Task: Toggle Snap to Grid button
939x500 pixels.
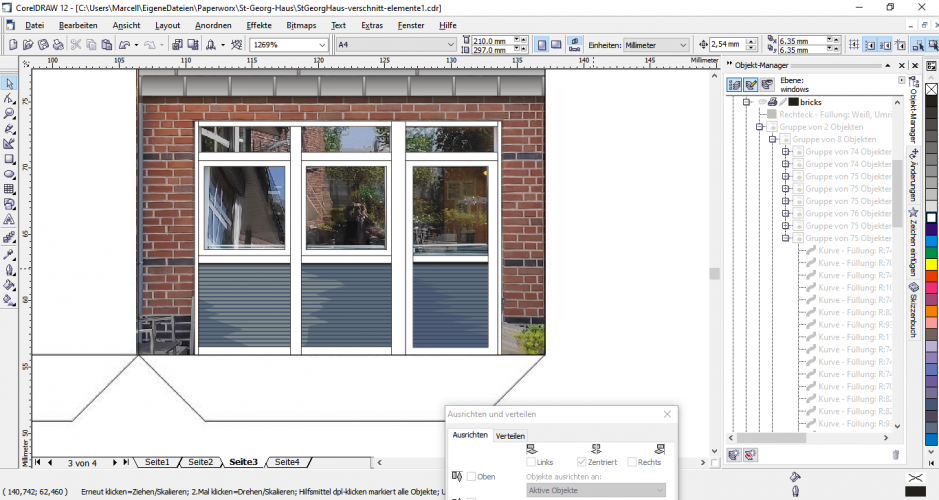Action: tap(854, 45)
